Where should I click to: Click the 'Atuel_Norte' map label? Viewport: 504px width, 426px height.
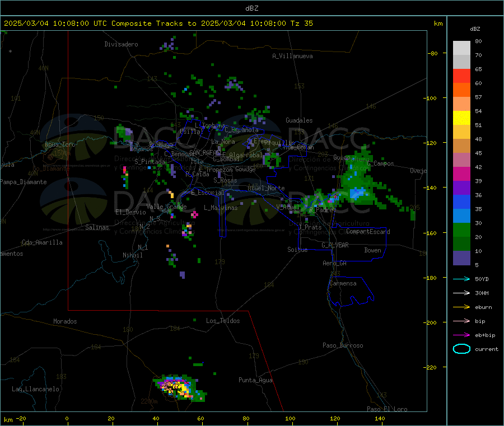pyautogui.click(x=266, y=188)
